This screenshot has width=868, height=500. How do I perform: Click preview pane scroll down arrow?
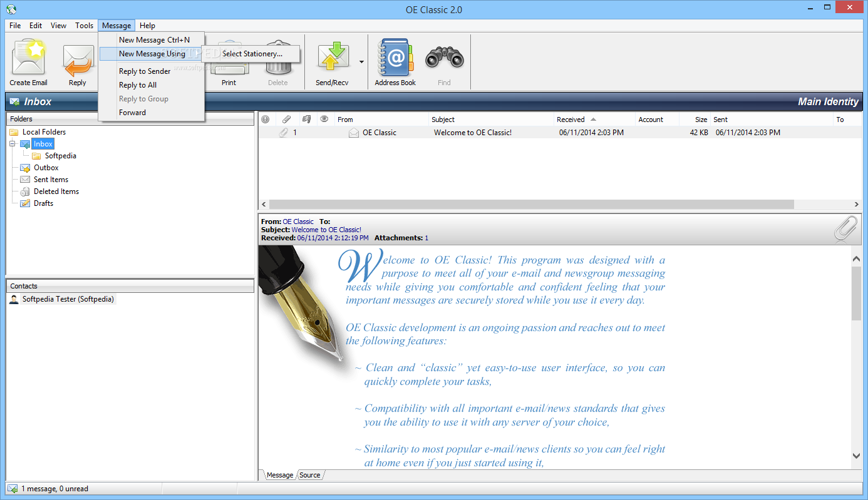point(857,456)
